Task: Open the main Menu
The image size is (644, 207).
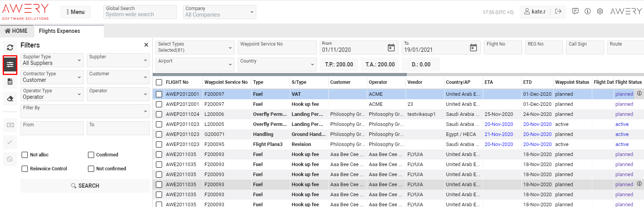Action: pos(75,12)
